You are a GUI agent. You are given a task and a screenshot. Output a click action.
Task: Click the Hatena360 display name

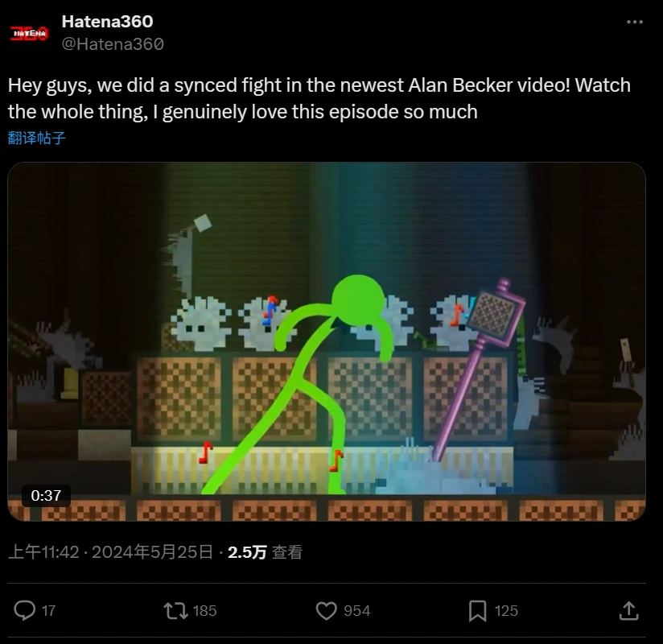[x=107, y=22]
